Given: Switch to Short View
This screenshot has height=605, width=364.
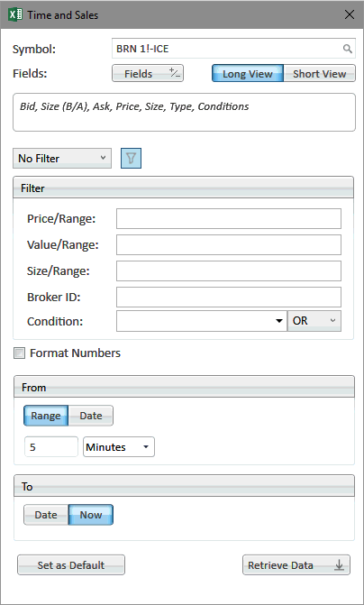Looking at the screenshot, I should pyautogui.click(x=319, y=73).
